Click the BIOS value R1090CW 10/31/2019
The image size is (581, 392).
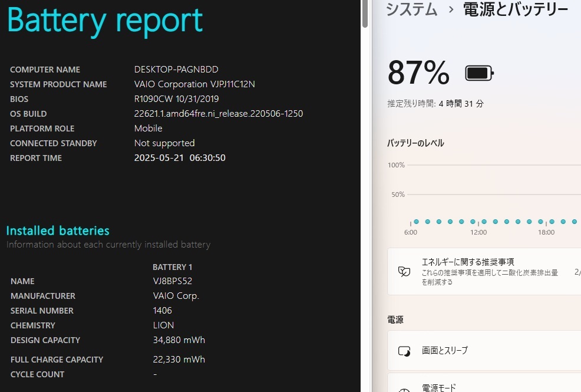(176, 99)
